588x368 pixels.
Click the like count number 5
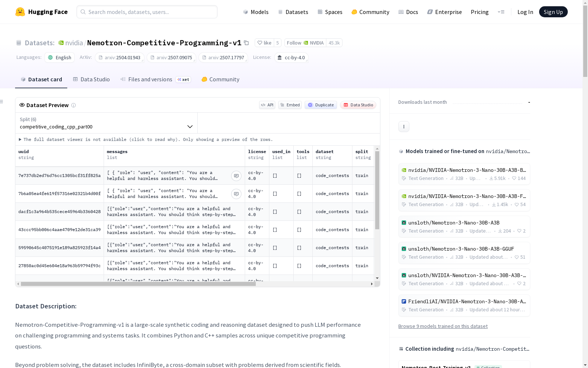(277, 43)
